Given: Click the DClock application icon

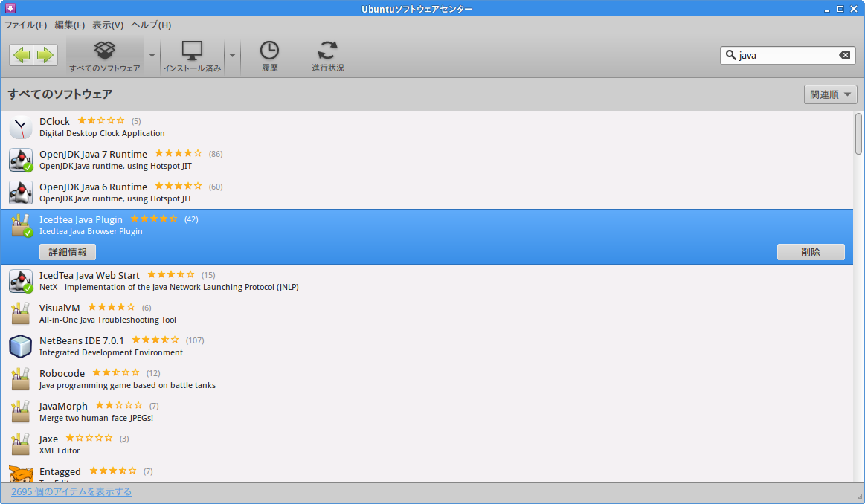Looking at the screenshot, I should (x=20, y=126).
